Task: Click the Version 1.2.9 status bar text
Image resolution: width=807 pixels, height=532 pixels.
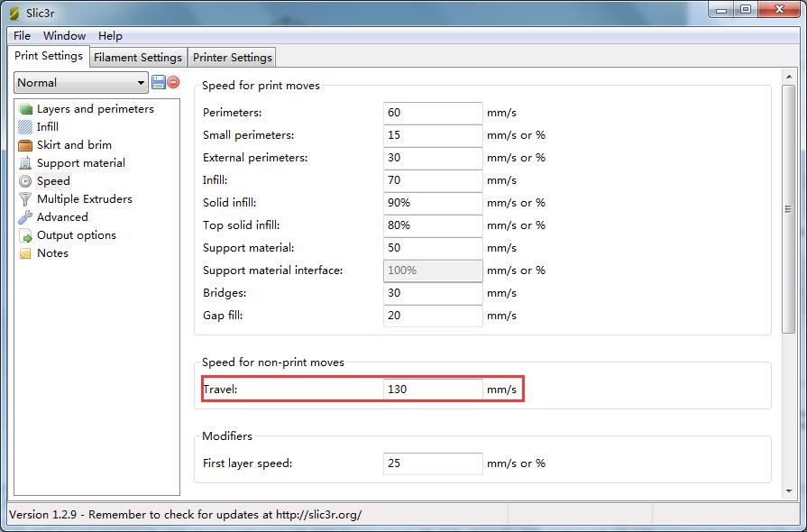Action: 185,515
